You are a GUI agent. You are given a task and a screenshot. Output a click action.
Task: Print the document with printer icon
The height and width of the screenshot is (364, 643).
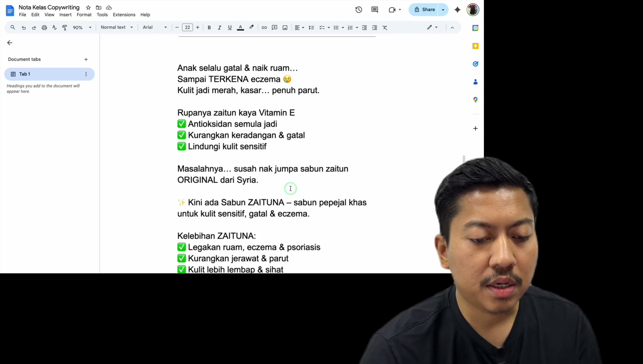click(44, 28)
